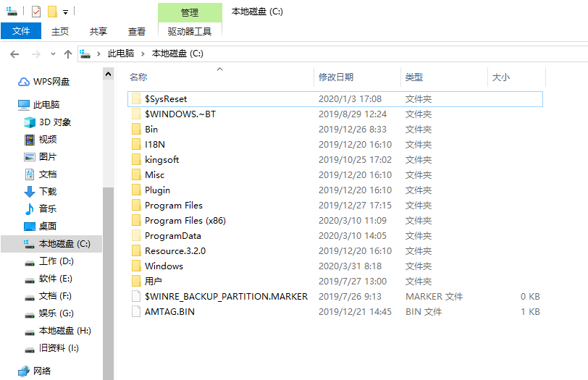Click the Properties checkmark icon in title bar
588x380 pixels.
click(x=36, y=12)
